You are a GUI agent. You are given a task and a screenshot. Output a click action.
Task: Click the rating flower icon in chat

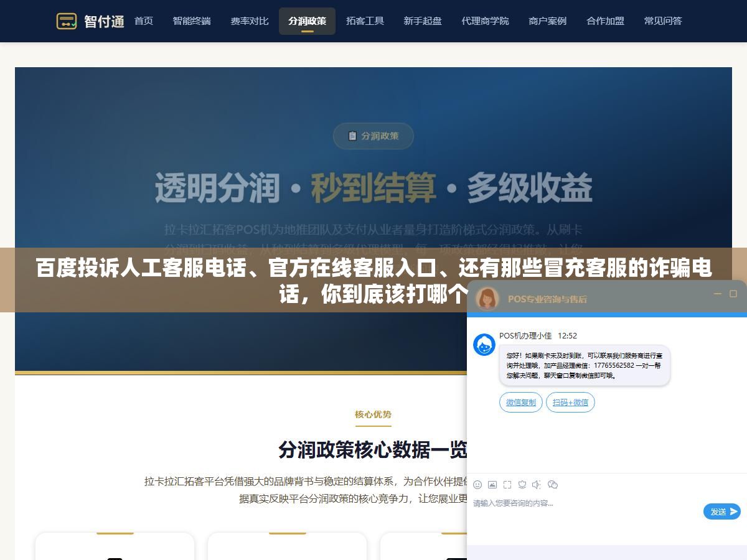522,484
